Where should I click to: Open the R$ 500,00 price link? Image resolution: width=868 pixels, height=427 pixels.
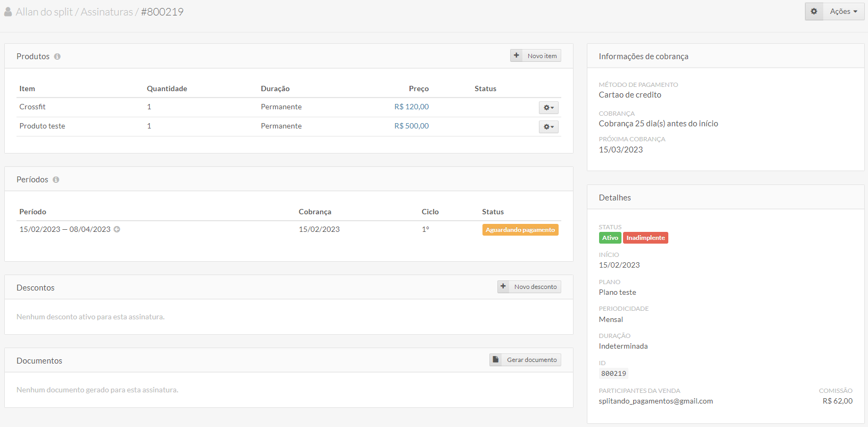[x=411, y=126]
